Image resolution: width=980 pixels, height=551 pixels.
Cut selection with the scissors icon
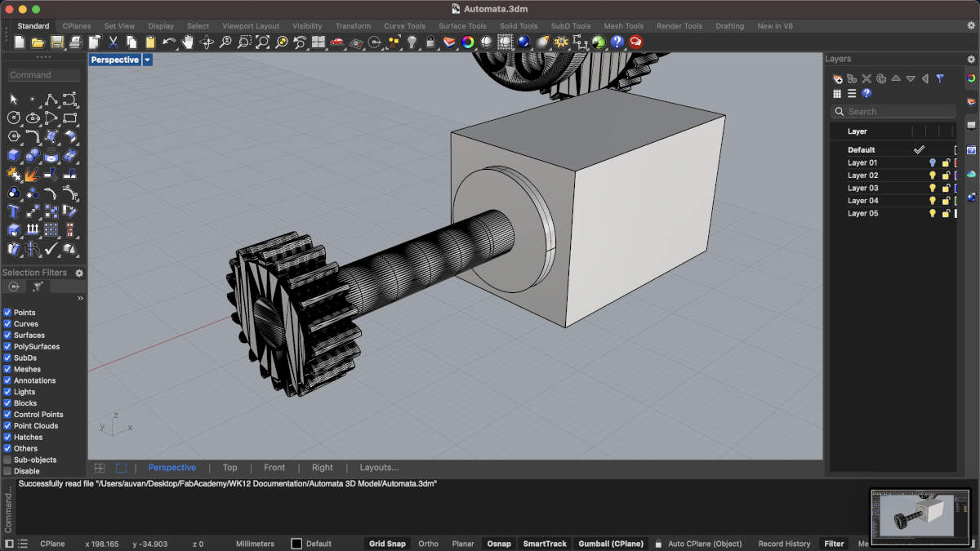[x=113, y=42]
